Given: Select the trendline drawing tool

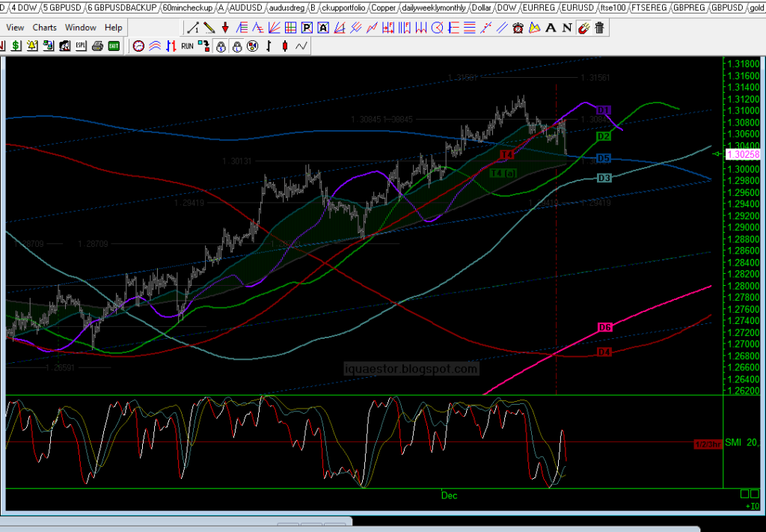Looking at the screenshot, I should pos(193,28).
